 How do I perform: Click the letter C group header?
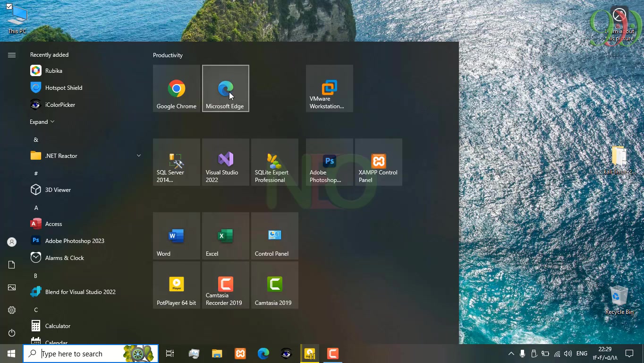[x=36, y=310]
